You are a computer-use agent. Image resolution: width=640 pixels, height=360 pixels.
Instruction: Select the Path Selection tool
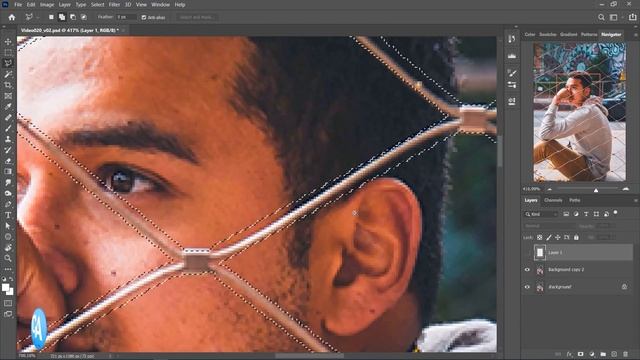click(8, 226)
